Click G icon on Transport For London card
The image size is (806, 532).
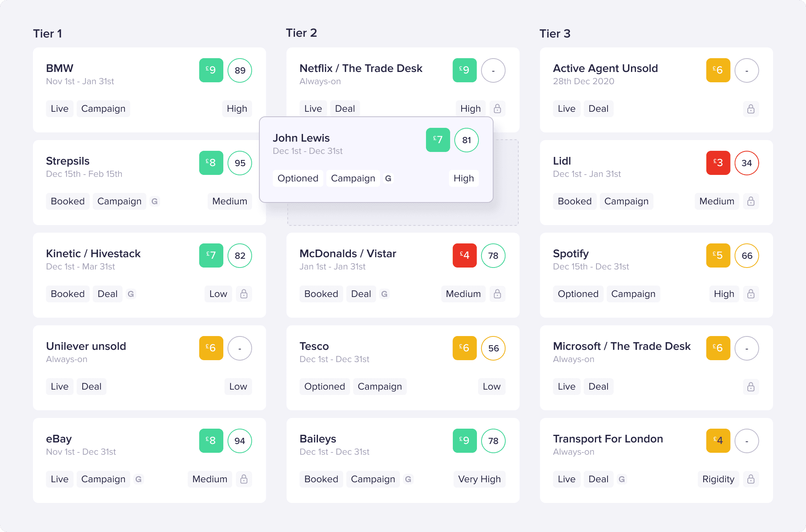point(622,479)
